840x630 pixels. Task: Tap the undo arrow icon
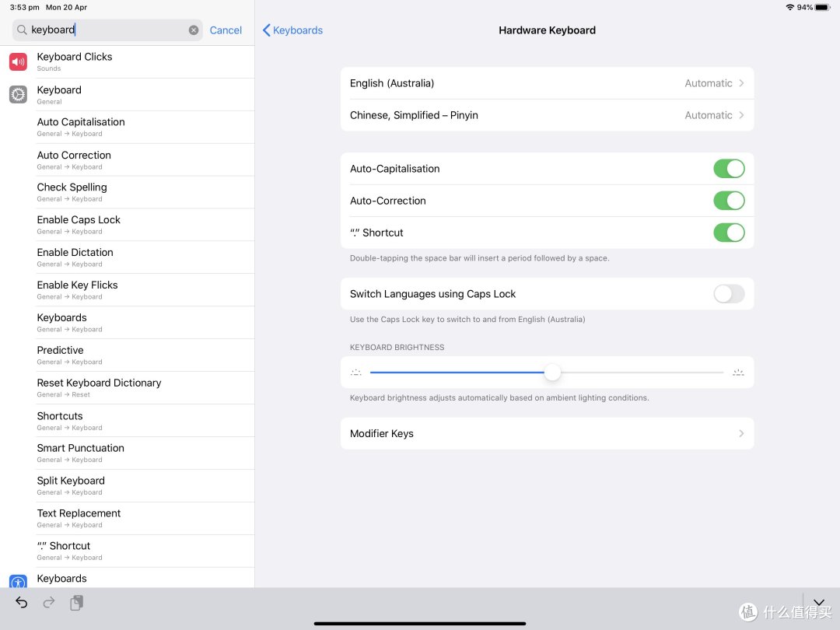(22, 603)
